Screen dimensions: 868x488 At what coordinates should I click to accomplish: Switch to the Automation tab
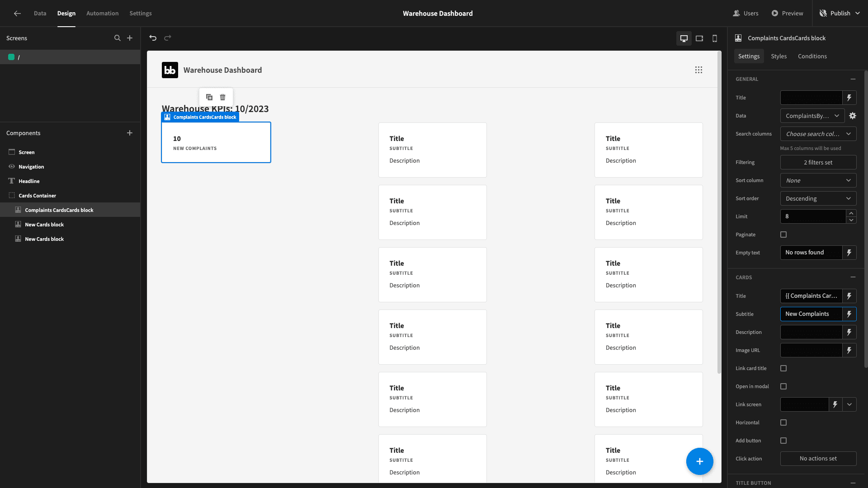click(x=103, y=14)
